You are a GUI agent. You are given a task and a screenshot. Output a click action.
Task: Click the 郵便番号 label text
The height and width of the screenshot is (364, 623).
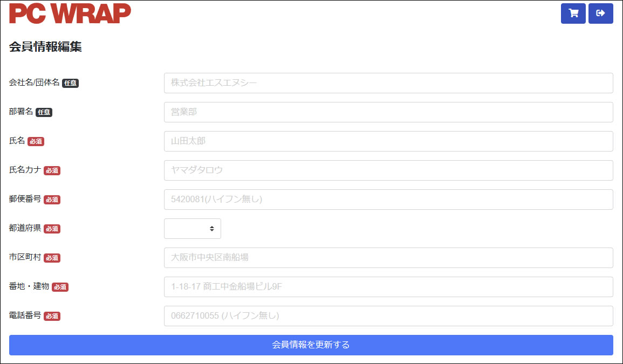coord(25,199)
